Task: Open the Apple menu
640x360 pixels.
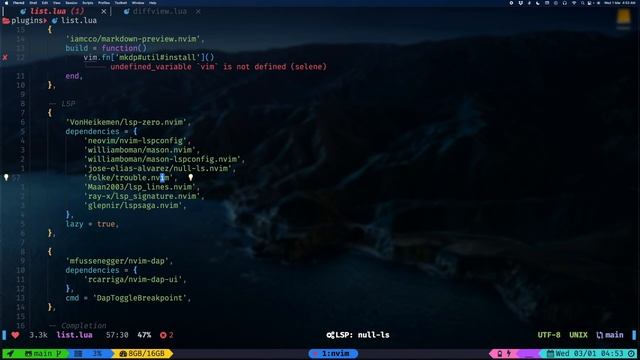Action: click(7, 2)
